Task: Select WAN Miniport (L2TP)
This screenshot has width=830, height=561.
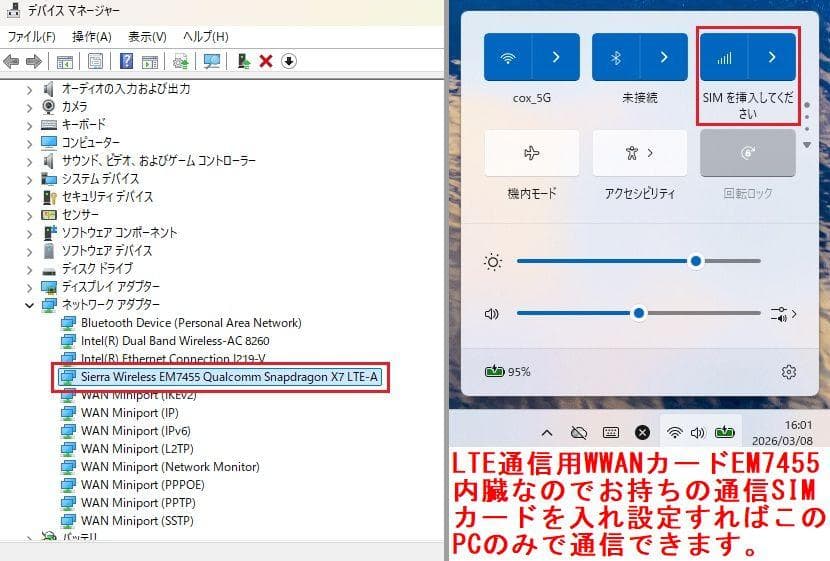Action: [x=137, y=449]
